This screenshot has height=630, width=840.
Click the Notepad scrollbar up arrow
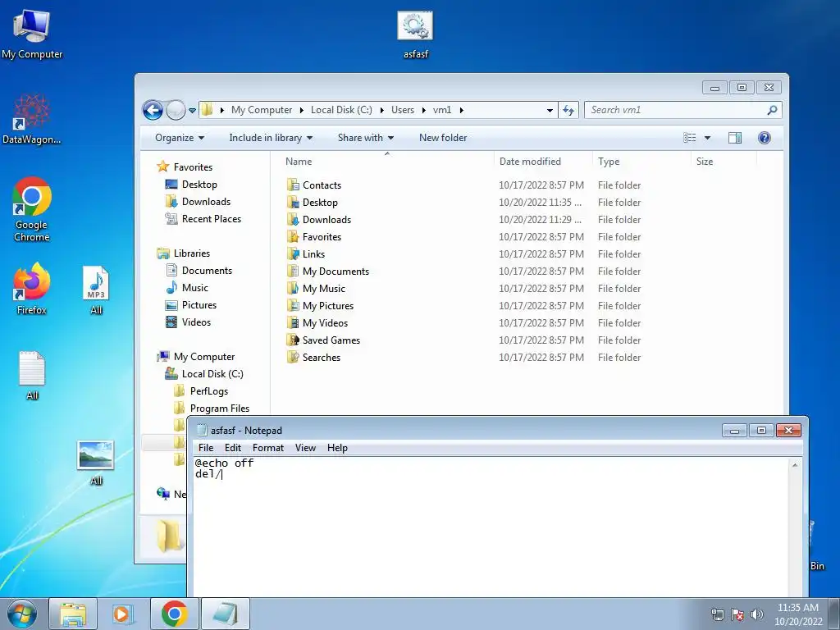click(x=795, y=465)
